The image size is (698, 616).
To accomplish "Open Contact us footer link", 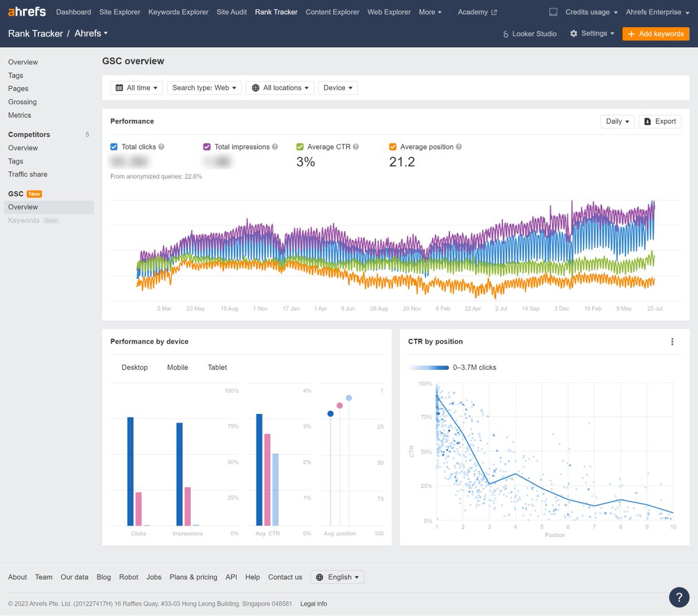I will 285,577.
